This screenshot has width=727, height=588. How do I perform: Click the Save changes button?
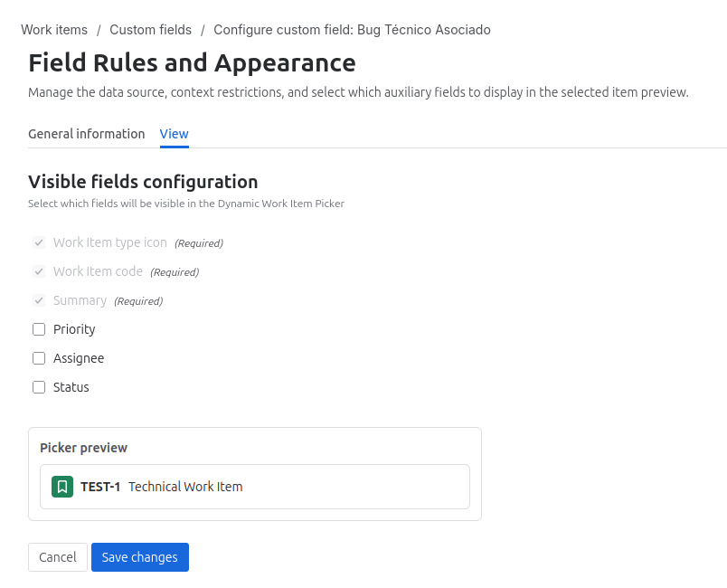coord(139,557)
